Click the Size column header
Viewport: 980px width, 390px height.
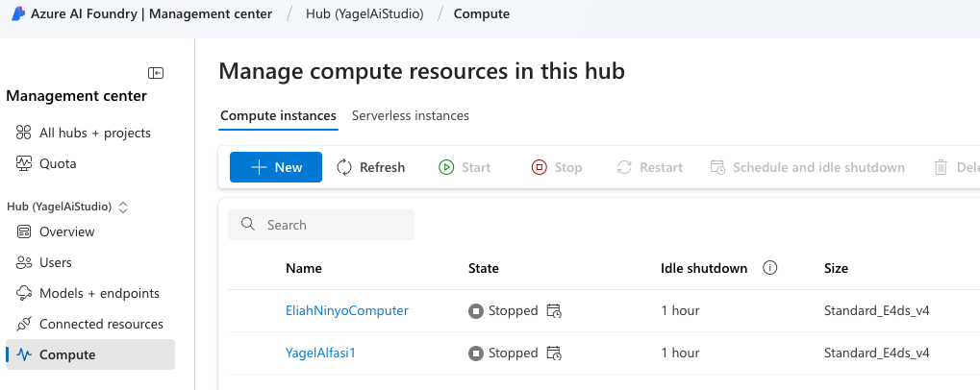837,268
